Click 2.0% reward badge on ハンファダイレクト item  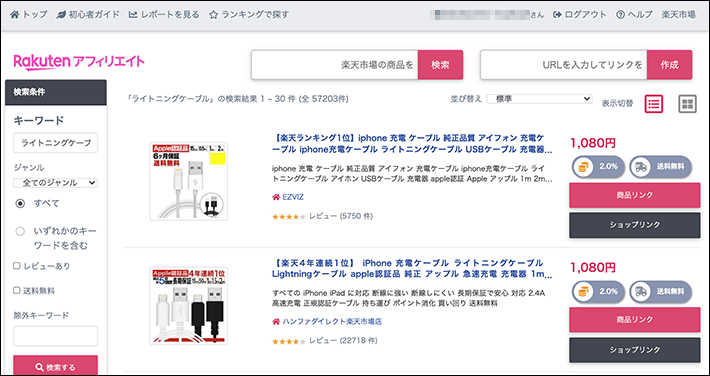[x=599, y=291]
